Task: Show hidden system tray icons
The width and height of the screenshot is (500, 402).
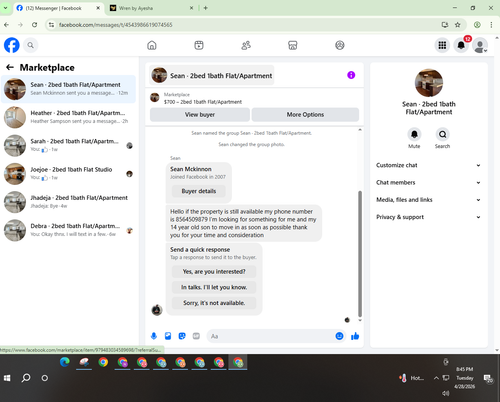Action: coord(436,378)
